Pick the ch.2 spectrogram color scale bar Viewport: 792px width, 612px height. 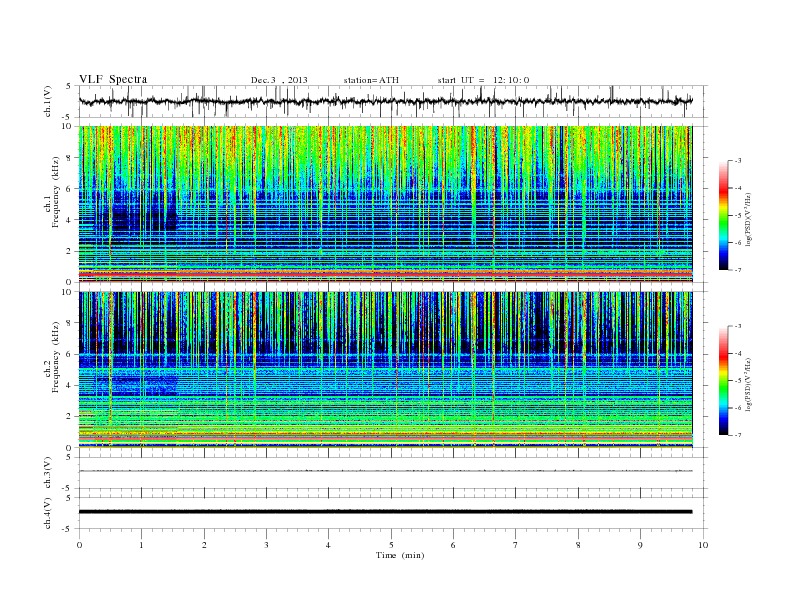pyautogui.click(x=724, y=380)
